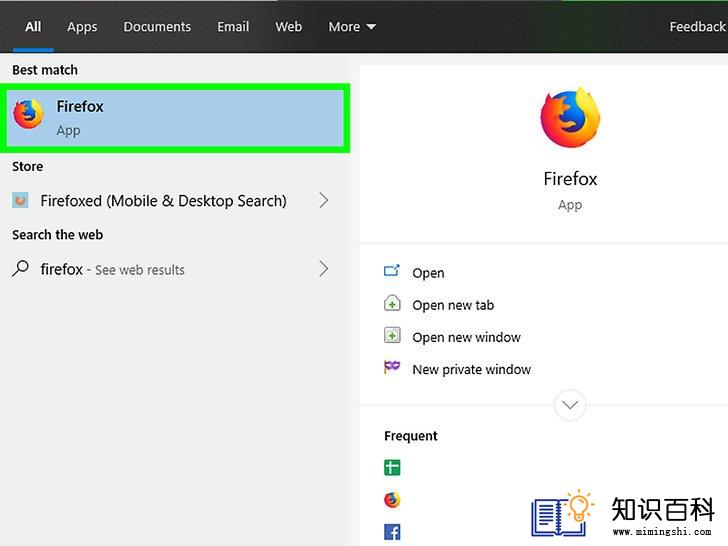This screenshot has width=728, height=546.
Task: Click the Best match heading
Action: (x=45, y=70)
